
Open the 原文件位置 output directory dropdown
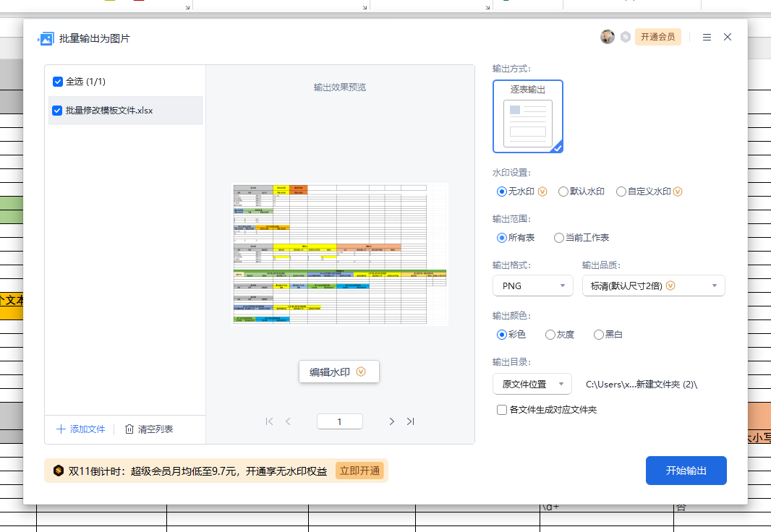tap(532, 384)
